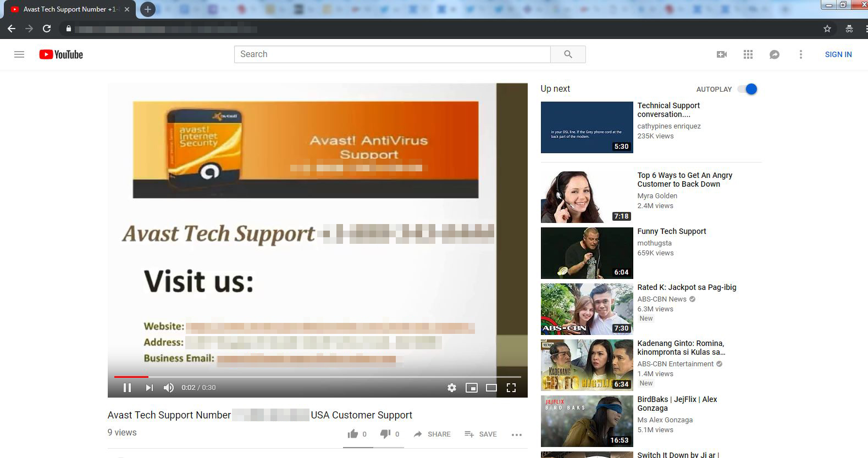Viewport: 868px width, 458px height.
Task: Click the '9 views' count text
Action: 122,433
